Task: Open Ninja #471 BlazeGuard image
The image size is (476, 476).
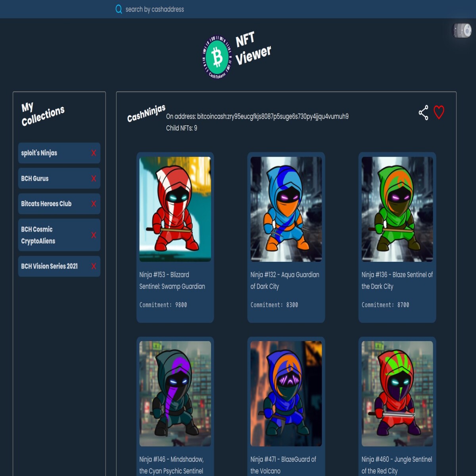Action: click(x=286, y=393)
